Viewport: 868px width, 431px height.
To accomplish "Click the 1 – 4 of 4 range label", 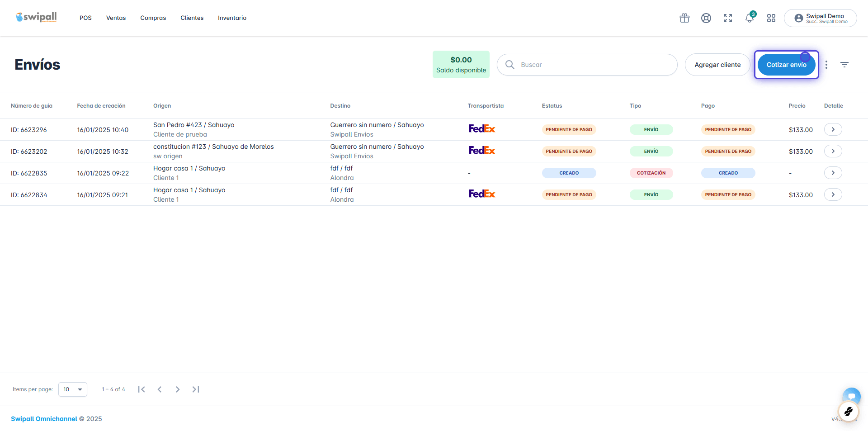I will (x=113, y=389).
